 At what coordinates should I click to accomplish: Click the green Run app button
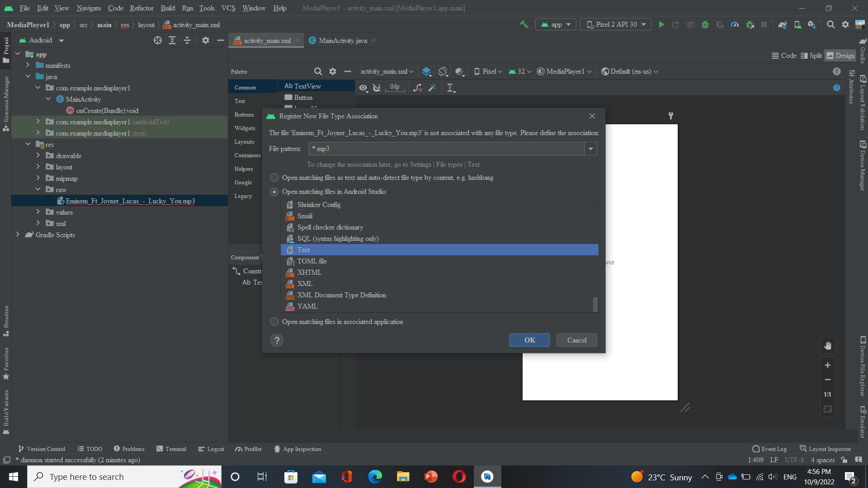coord(661,24)
